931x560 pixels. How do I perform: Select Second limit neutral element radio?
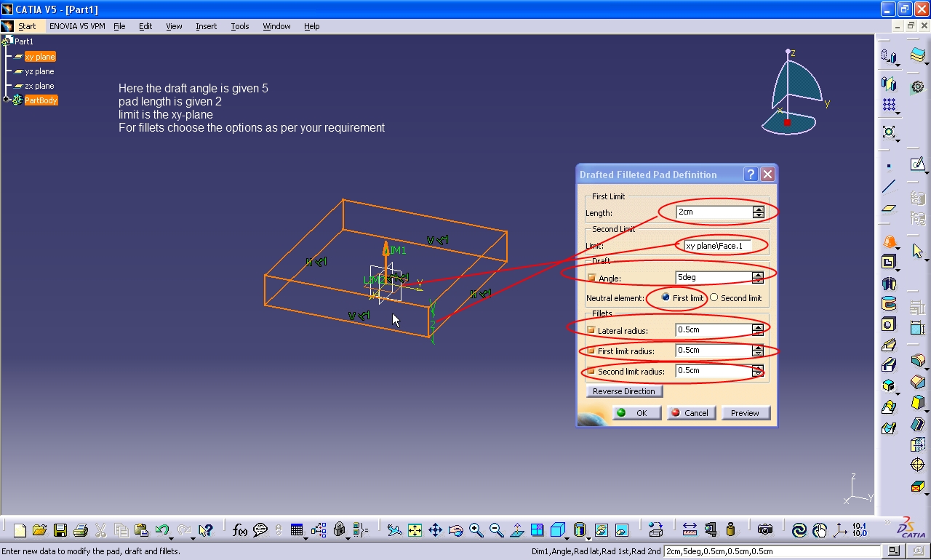click(714, 297)
